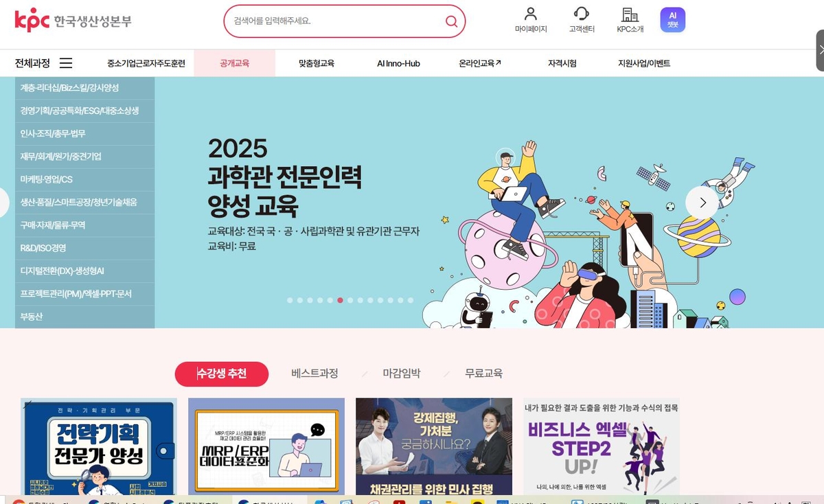
Task: Click the search input field
Action: pos(336,21)
